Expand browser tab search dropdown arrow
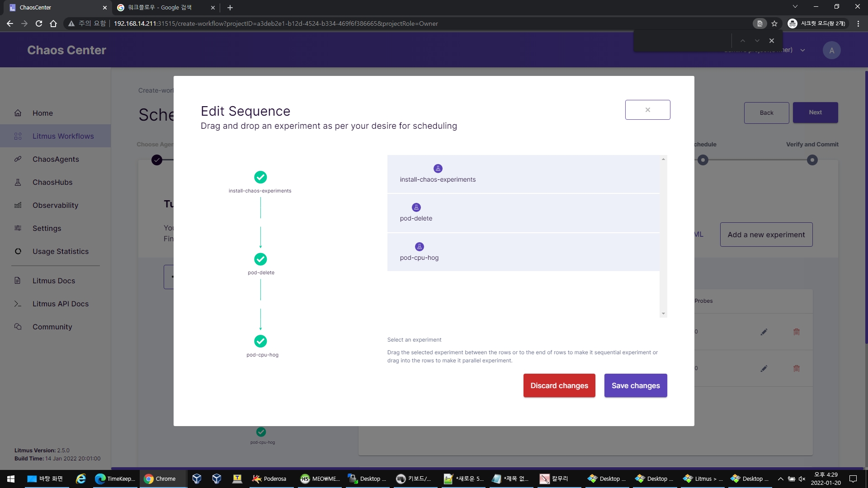This screenshot has height=488, width=868. point(795,7)
